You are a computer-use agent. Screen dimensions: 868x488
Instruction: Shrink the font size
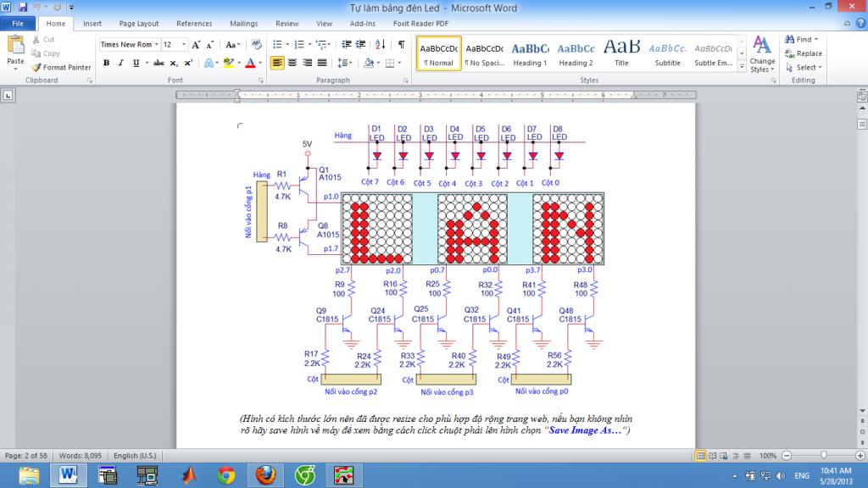[x=210, y=45]
